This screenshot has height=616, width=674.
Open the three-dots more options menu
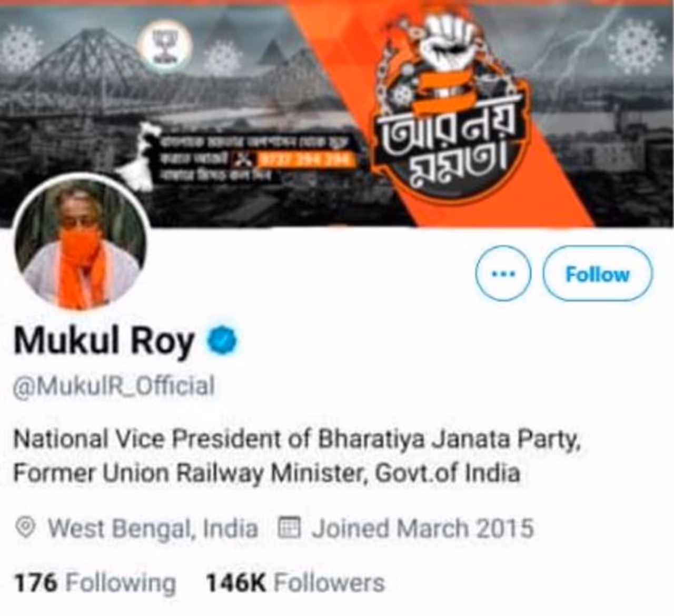tap(503, 274)
